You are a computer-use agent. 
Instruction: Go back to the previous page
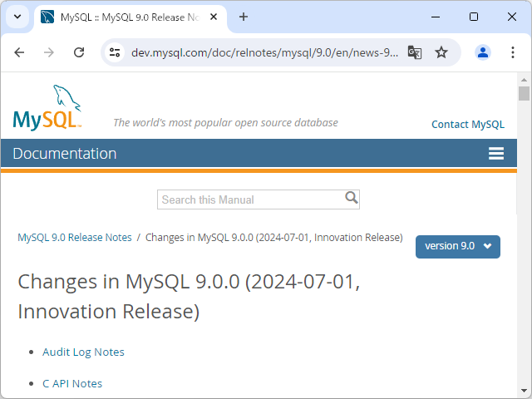click(19, 52)
